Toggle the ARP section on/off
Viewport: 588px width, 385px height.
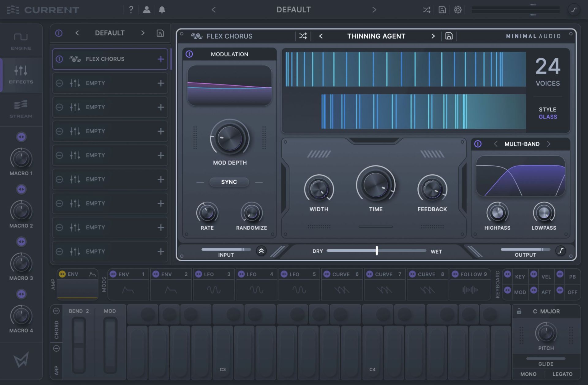(x=56, y=348)
